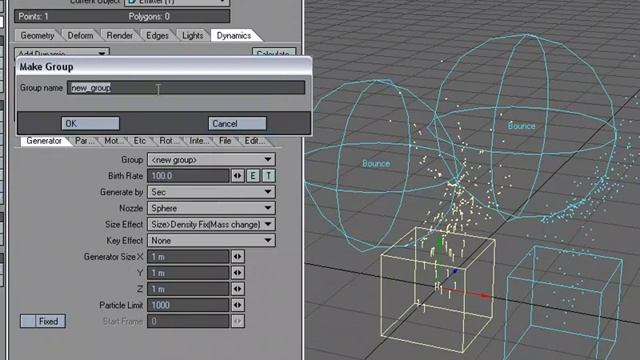Open the Rot... rotation sub-tab
This screenshot has width=640, height=360.
[x=169, y=141]
